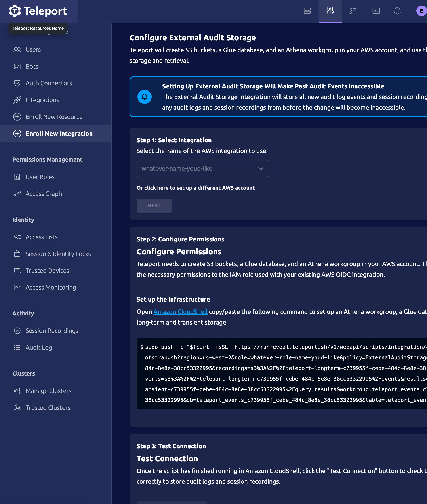Click the blue bell alert icon
Image resolution: width=427 pixels, height=504 pixels.
click(x=145, y=97)
